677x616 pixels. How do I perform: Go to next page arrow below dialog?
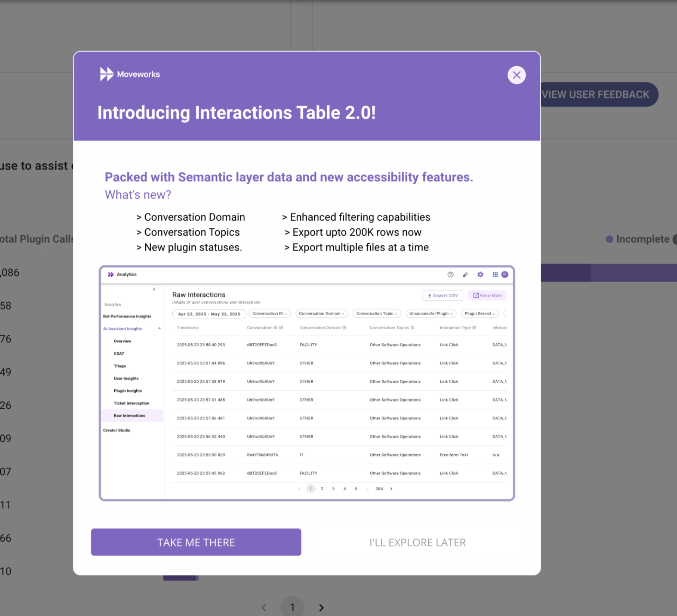pos(321,607)
